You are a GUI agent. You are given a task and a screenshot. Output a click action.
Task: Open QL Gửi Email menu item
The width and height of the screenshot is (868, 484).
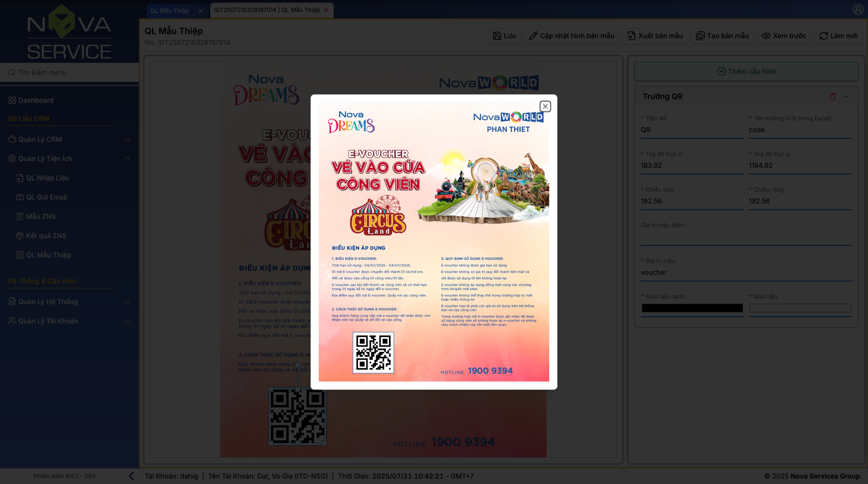pyautogui.click(x=46, y=197)
